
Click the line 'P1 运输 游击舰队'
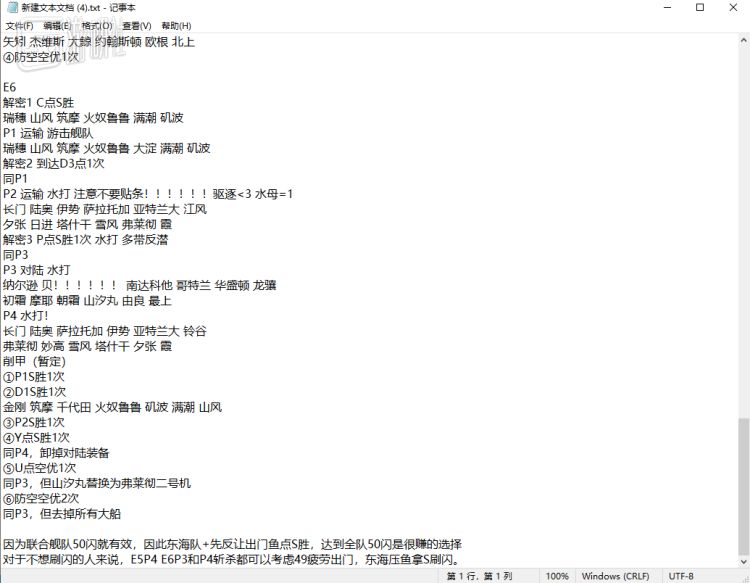(48, 133)
